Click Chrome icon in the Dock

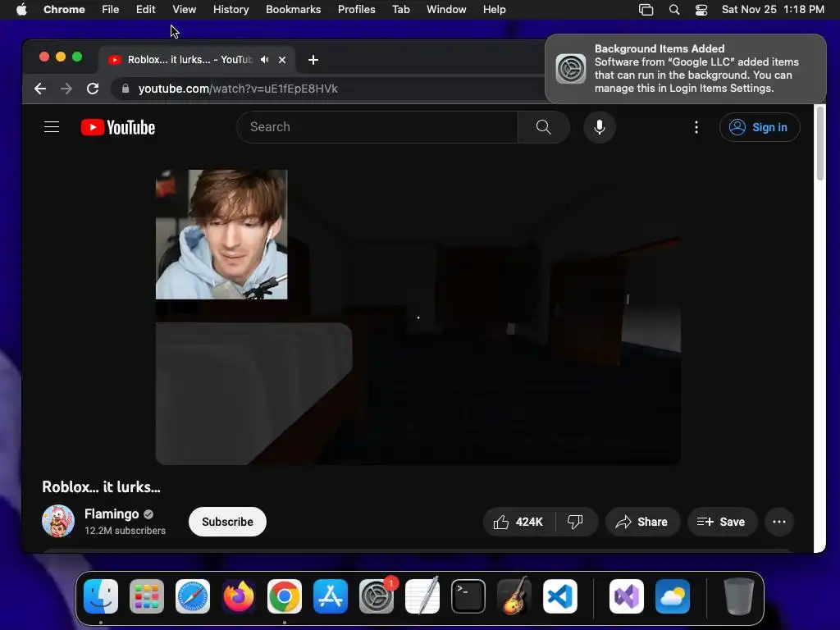(x=285, y=596)
